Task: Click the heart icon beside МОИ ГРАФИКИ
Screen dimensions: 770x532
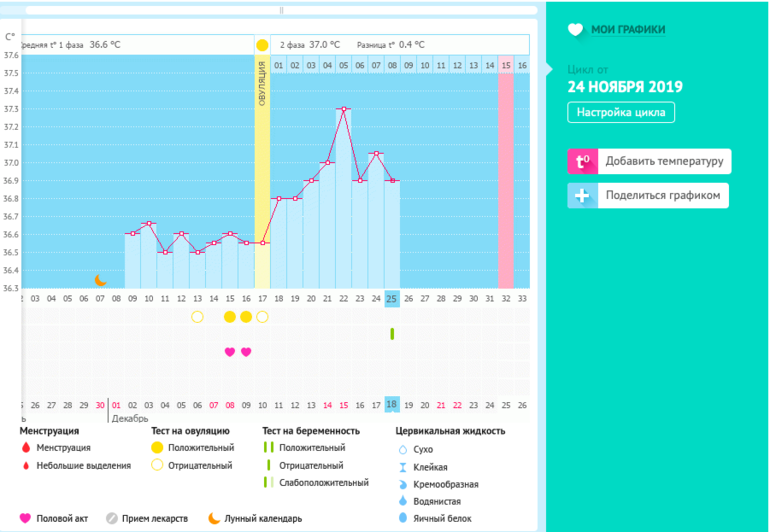Action: [575, 30]
